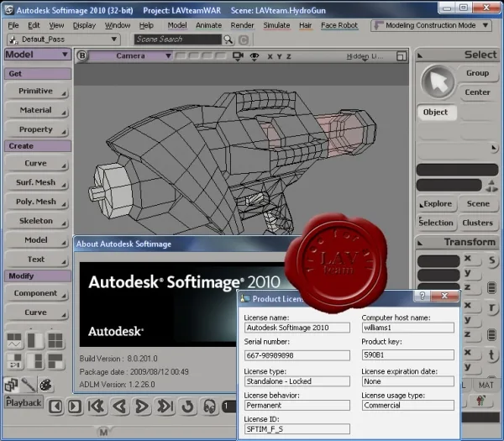Click the Scene button
Screen dimensions: 504x441
tap(478, 204)
